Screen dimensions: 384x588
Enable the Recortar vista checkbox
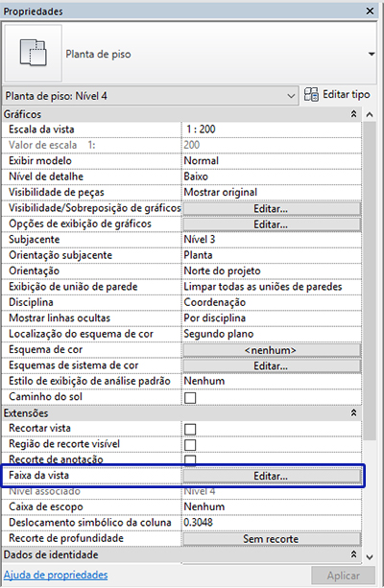pyautogui.click(x=190, y=429)
